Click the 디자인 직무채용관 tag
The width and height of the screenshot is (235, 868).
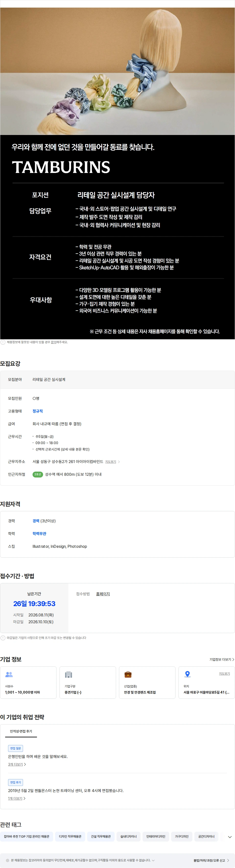tap(70, 837)
